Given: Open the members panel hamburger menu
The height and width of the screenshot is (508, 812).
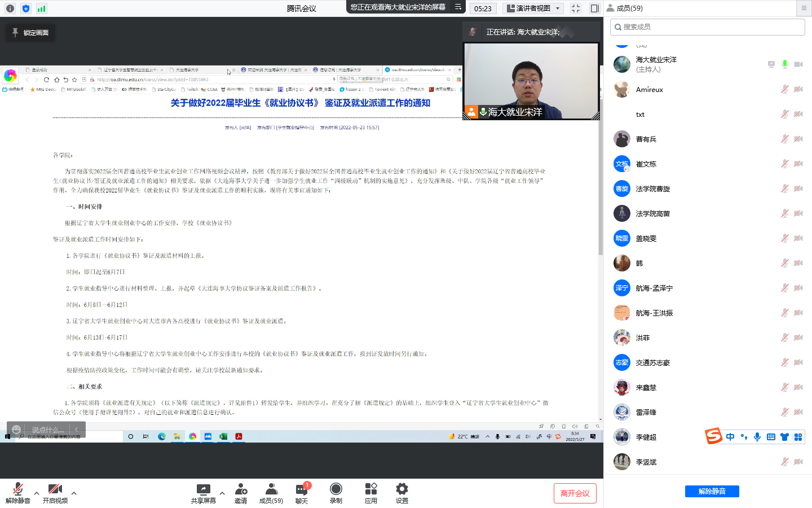Looking at the screenshot, I should click(x=803, y=8).
